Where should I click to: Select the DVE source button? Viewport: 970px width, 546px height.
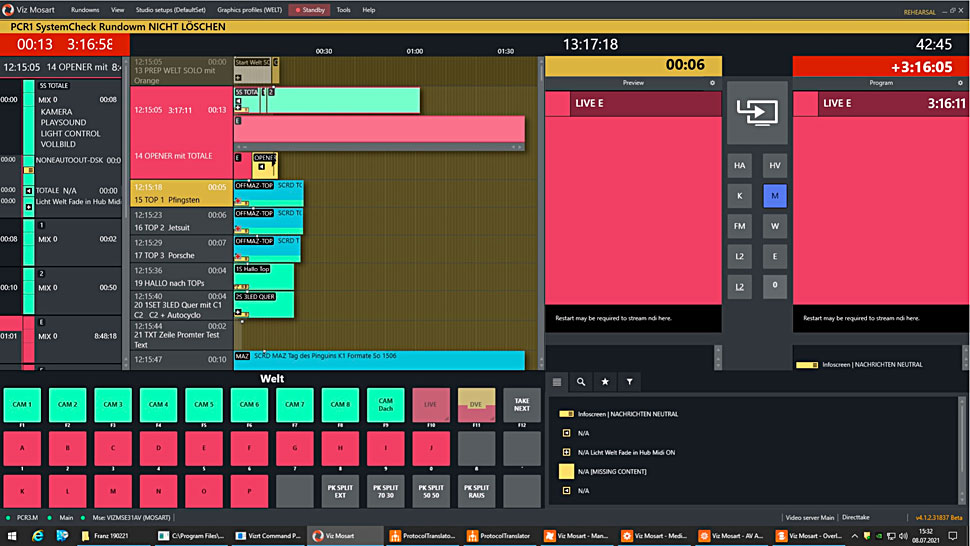[x=476, y=405]
